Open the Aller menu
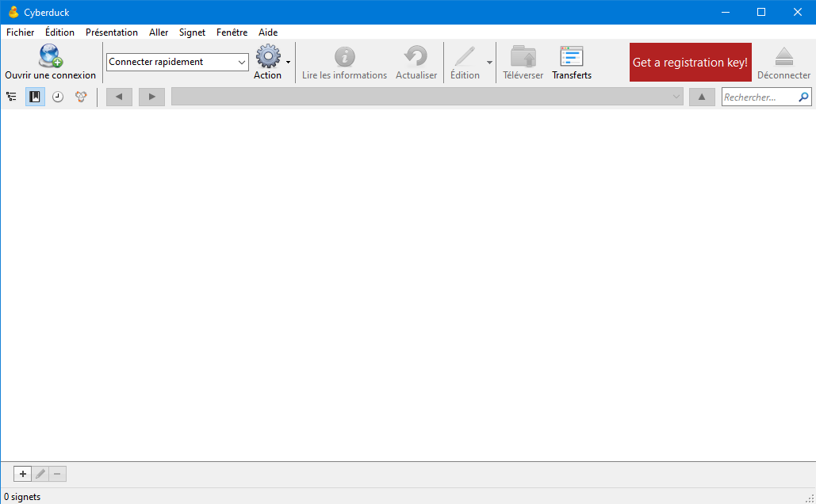 (x=159, y=32)
